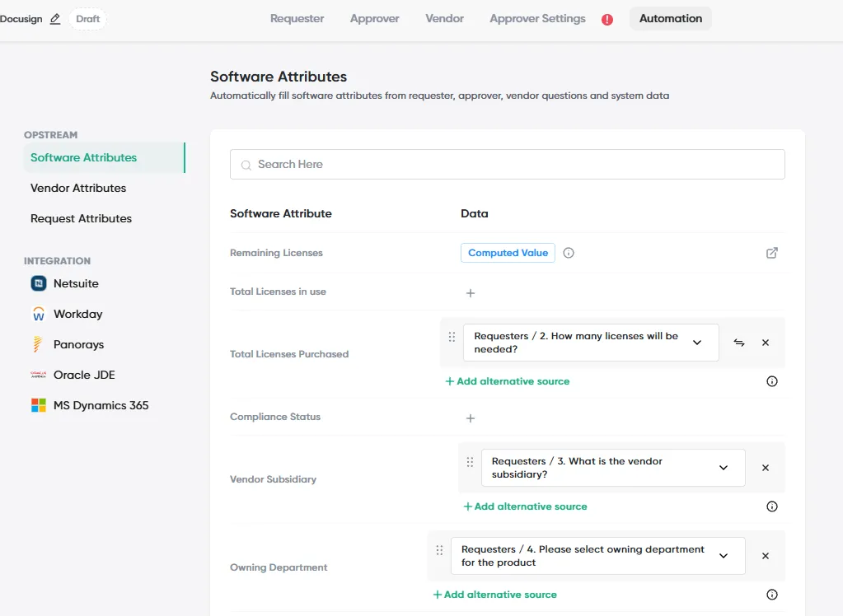Viewport: 843px width, 616px height.
Task: Click the info icon next to Computed Value
Action: tap(569, 253)
